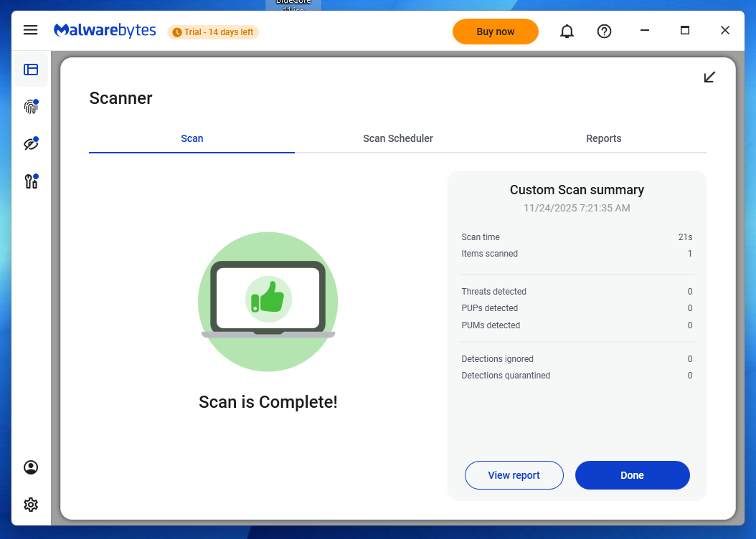Collapse the Scanner panel arrow icon
This screenshot has height=539, width=756.
click(x=709, y=77)
